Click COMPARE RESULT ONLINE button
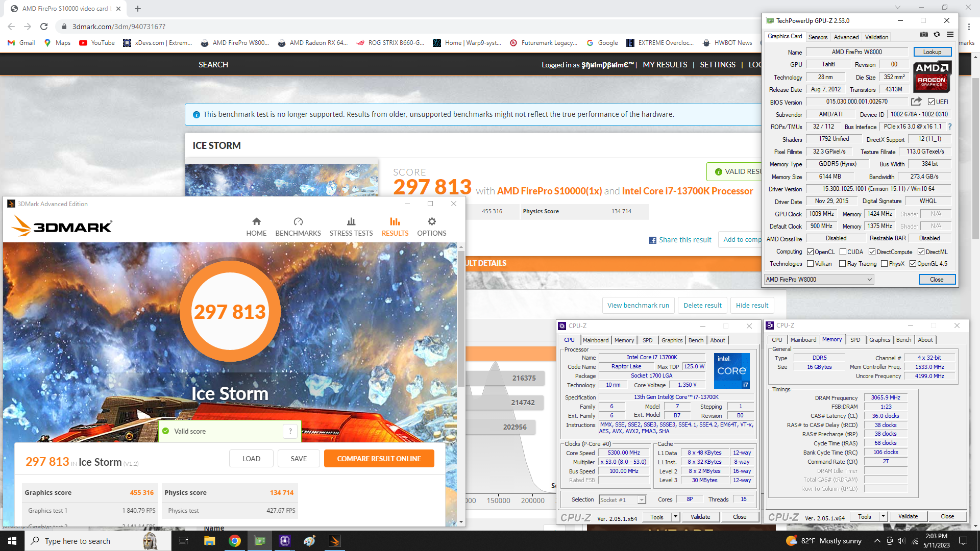This screenshot has width=980, height=551. (379, 459)
